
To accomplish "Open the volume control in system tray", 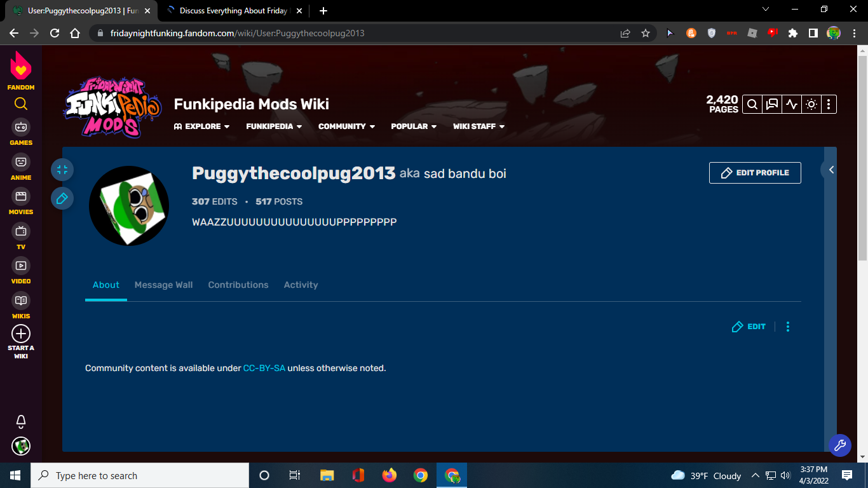I will [785, 475].
